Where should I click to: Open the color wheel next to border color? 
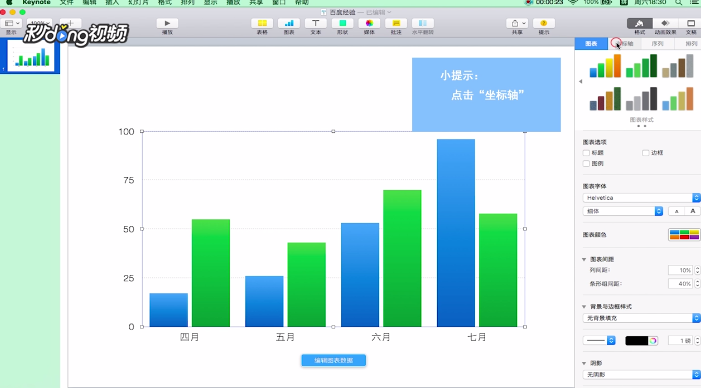(x=653, y=341)
